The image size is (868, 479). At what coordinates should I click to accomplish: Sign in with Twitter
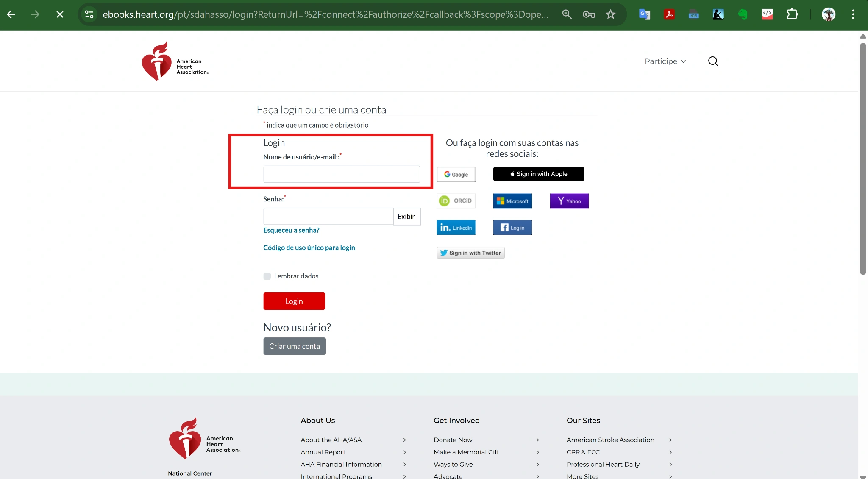(470, 252)
